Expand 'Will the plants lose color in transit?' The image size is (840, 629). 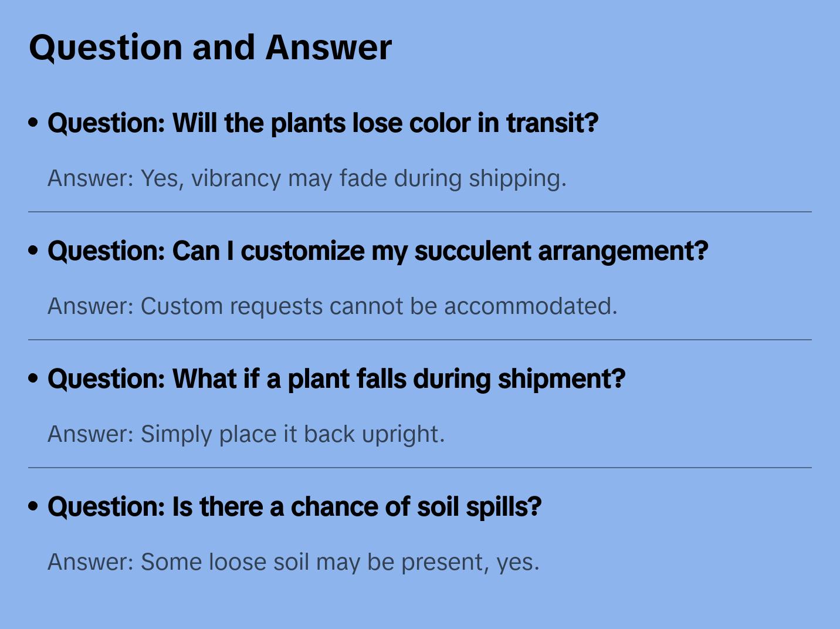[323, 123]
